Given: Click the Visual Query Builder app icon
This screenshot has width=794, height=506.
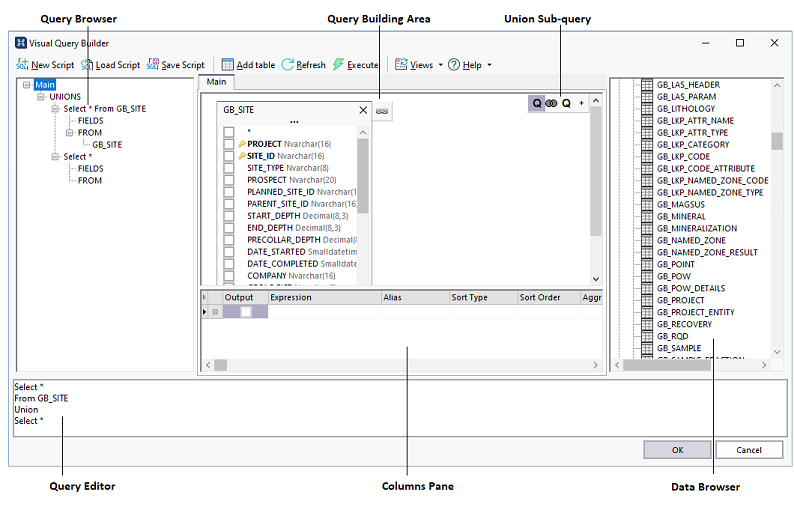Looking at the screenshot, I should [21, 43].
